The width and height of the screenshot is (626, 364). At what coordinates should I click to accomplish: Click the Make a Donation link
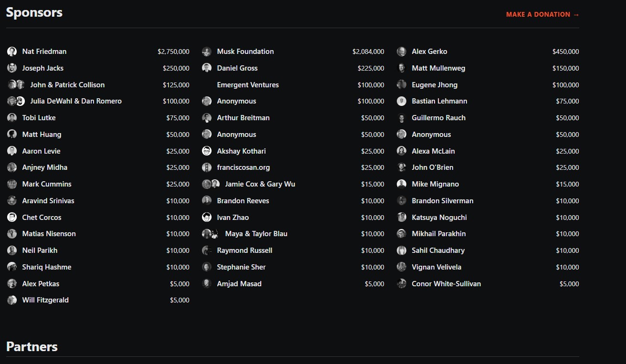click(542, 14)
